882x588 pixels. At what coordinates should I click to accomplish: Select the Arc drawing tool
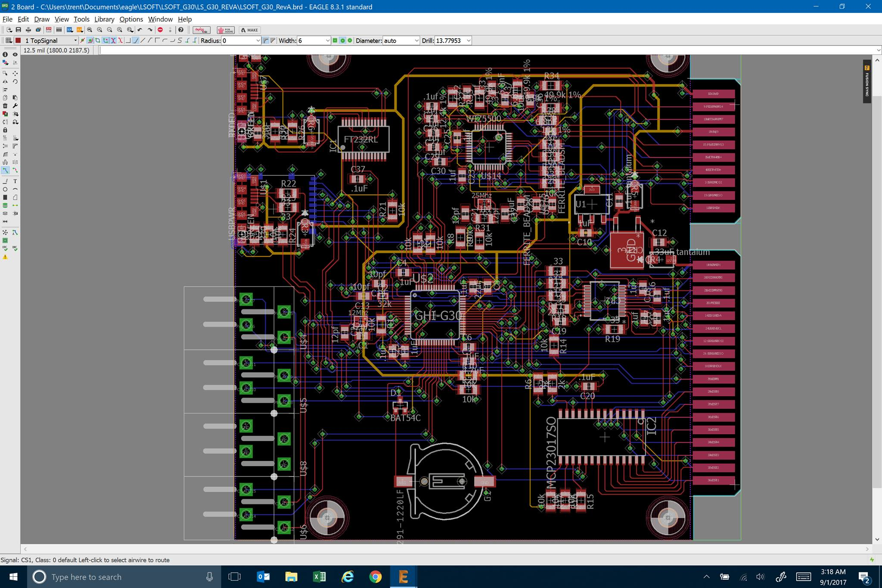(15, 189)
